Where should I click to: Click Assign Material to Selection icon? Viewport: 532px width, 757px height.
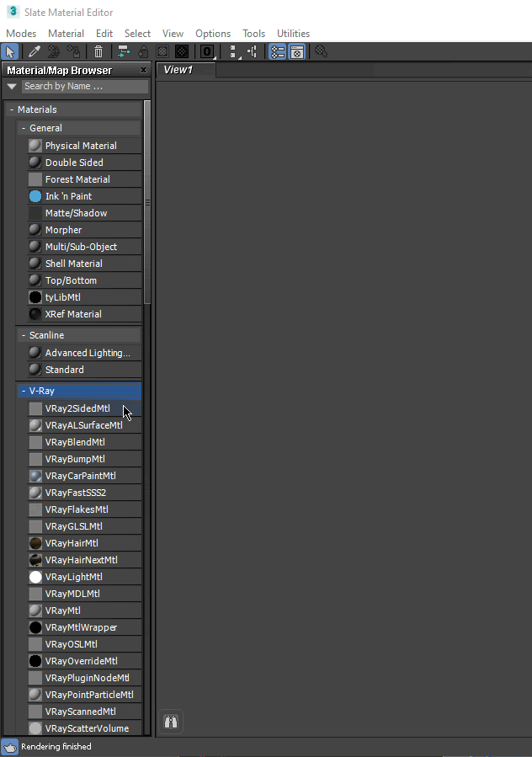pos(73,51)
